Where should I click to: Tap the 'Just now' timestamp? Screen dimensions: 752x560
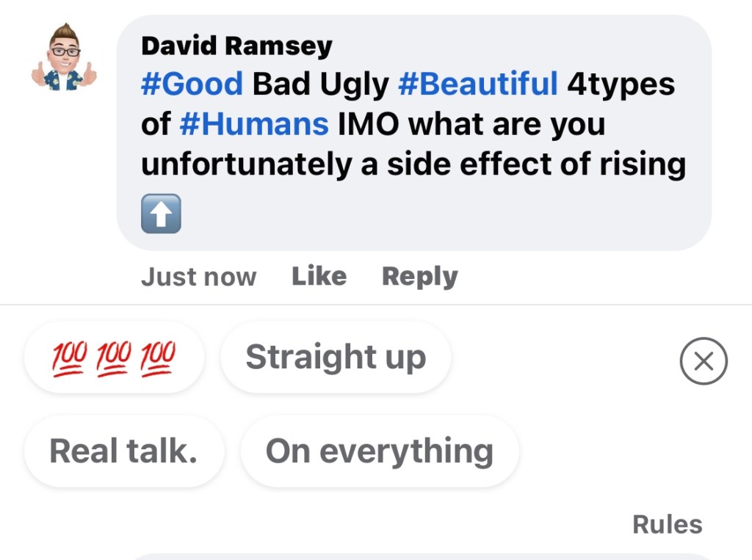click(x=198, y=277)
